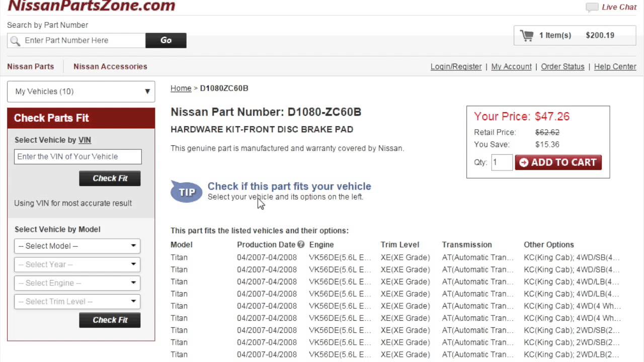The height and width of the screenshot is (362, 644).
Task: Click 1 Item(s) cart text
Action: click(555, 35)
